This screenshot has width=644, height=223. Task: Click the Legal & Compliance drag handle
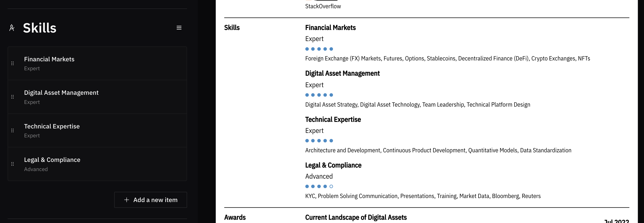coord(12,164)
